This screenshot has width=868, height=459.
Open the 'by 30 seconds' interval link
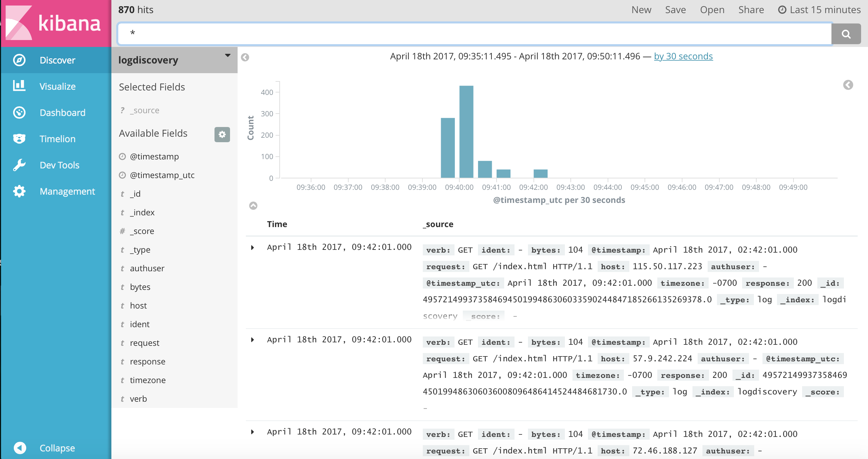click(683, 56)
